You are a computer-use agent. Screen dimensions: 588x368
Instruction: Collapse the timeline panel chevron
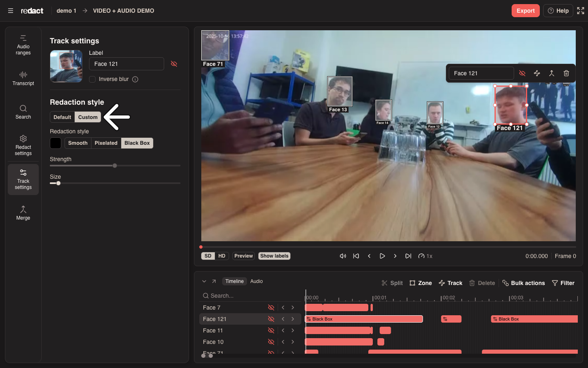204,281
